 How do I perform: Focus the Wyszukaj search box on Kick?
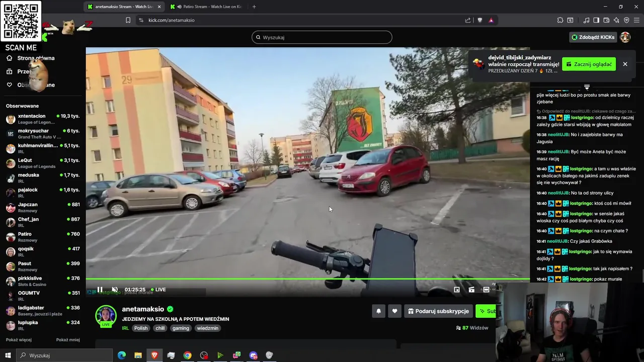322,37
